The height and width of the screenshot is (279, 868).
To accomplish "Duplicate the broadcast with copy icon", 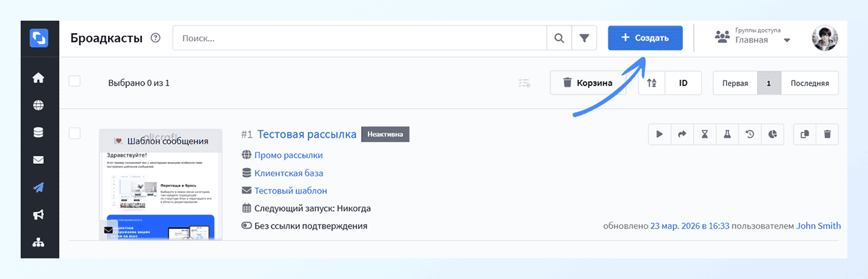I will (805, 134).
